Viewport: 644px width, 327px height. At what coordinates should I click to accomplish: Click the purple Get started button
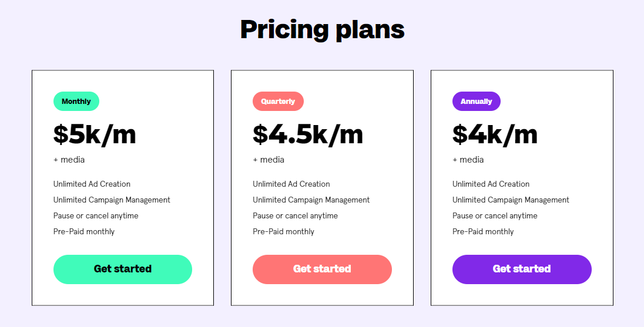point(522,269)
